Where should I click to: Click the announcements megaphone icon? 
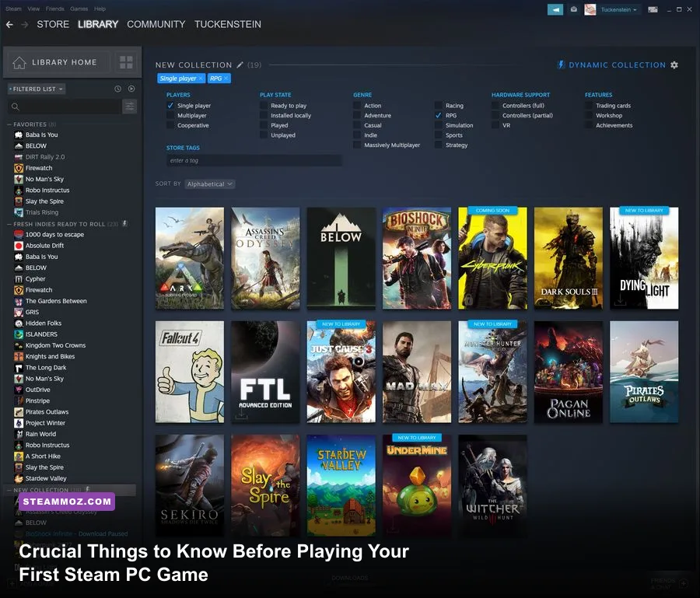[x=555, y=9]
